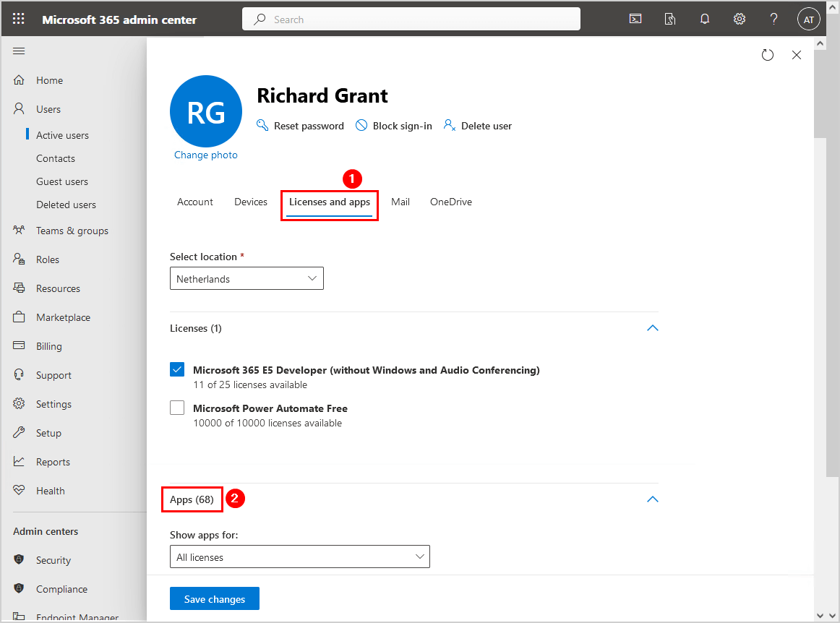Image resolution: width=840 pixels, height=623 pixels.
Task: Refresh the user details panel
Action: pos(768,55)
